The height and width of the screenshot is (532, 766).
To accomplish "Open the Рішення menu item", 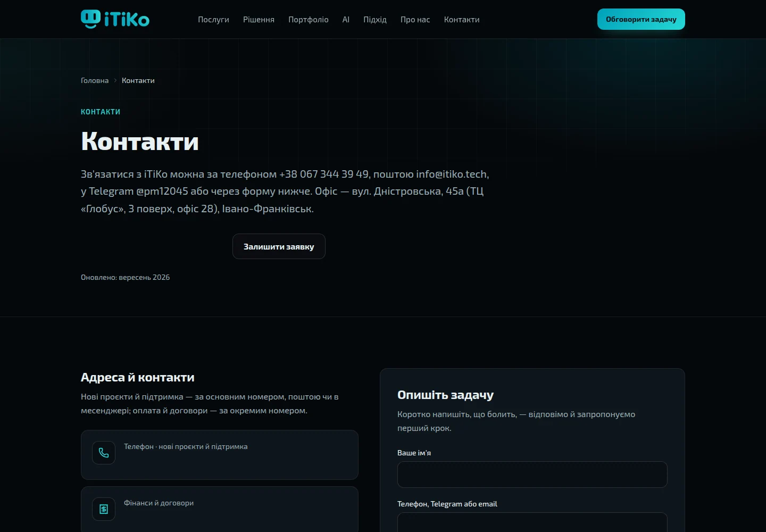I will (x=259, y=20).
